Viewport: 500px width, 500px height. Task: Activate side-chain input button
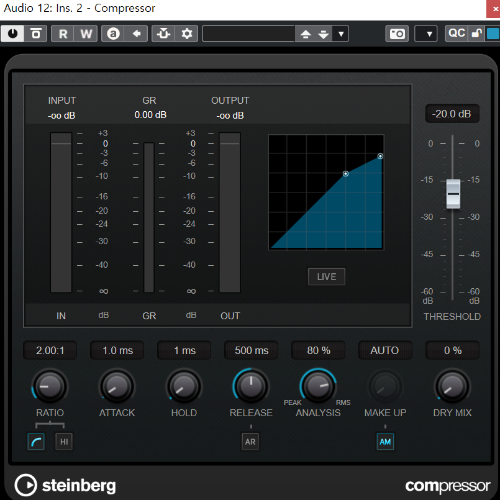pyautogui.click(x=163, y=34)
